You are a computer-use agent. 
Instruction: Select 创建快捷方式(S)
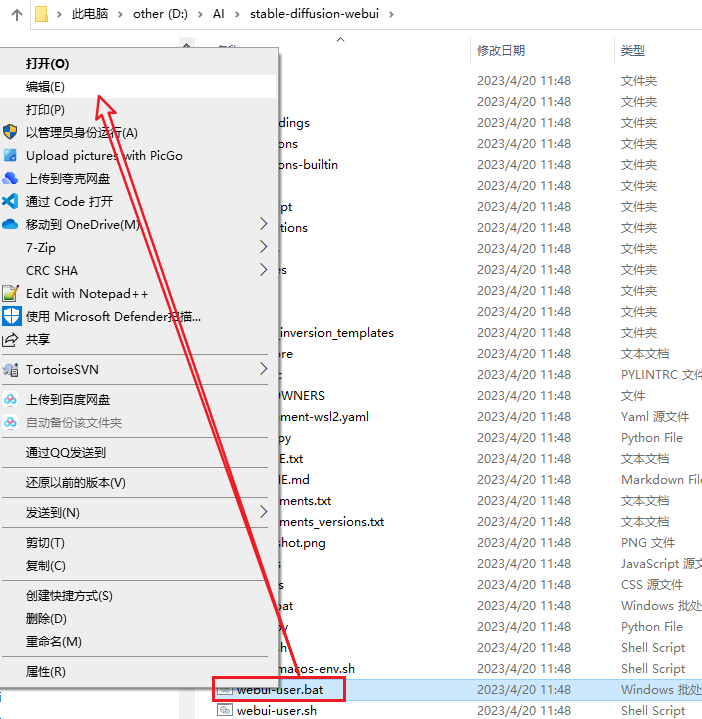(x=138, y=596)
